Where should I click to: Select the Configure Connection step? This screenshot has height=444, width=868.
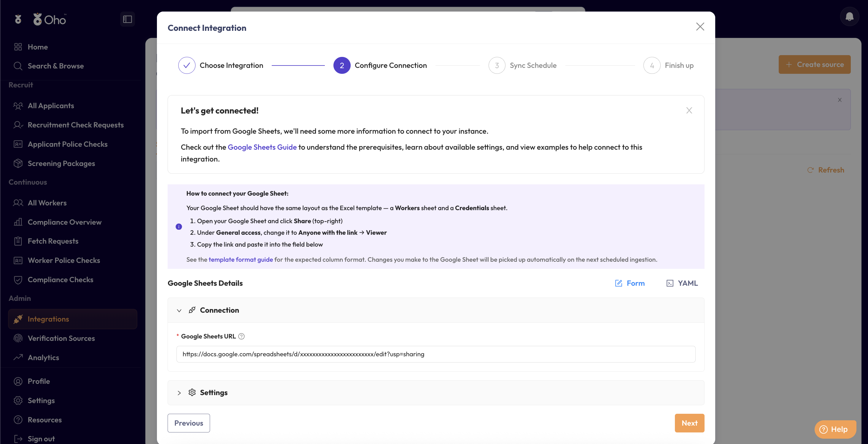380,65
